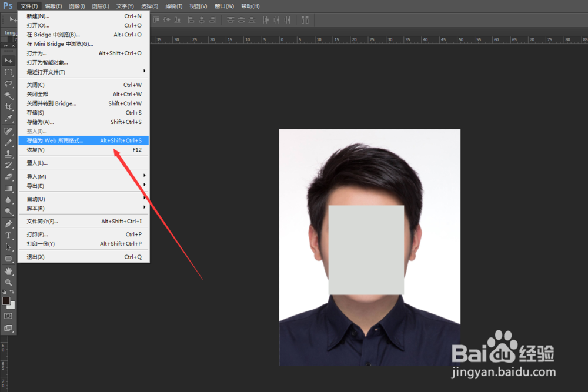The image size is (588, 392).
Task: Open the 编辑(E) menu
Action: [x=54, y=6]
